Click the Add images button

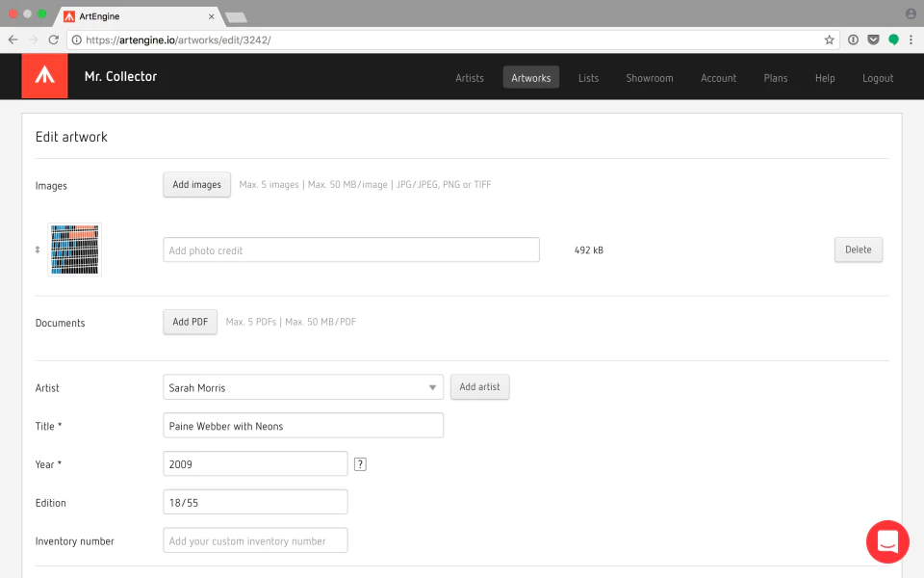tap(196, 184)
